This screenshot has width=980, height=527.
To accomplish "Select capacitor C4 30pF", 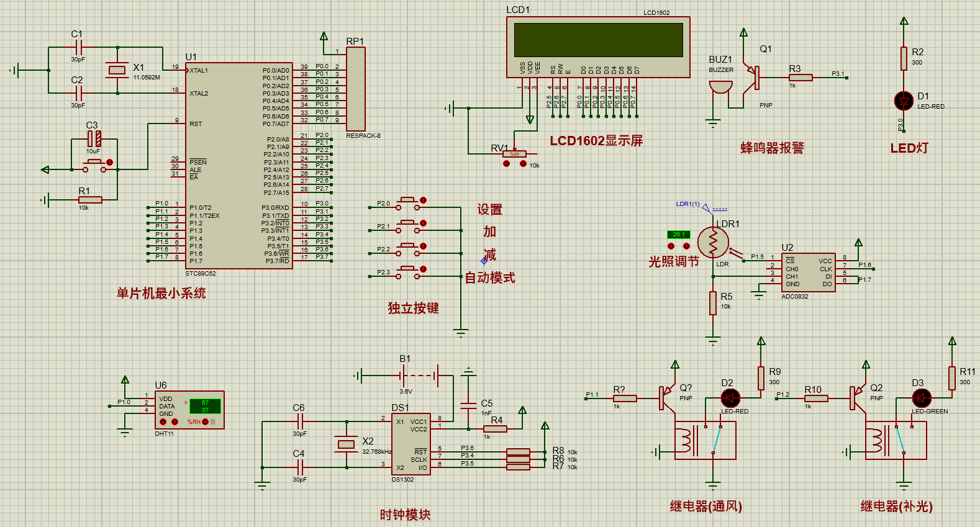I will click(x=300, y=467).
